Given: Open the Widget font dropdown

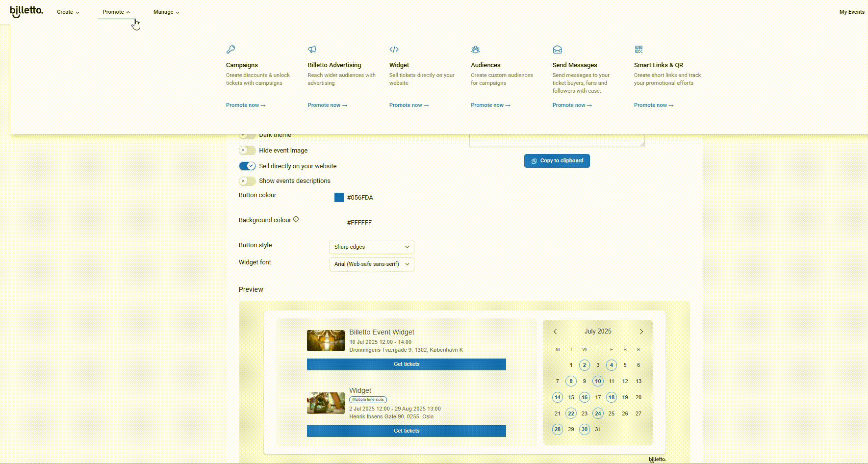Looking at the screenshot, I should pos(372,264).
